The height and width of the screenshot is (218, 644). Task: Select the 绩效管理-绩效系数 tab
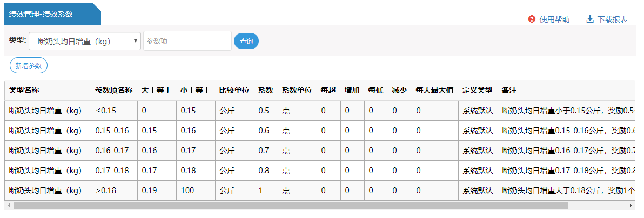pyautogui.click(x=49, y=14)
